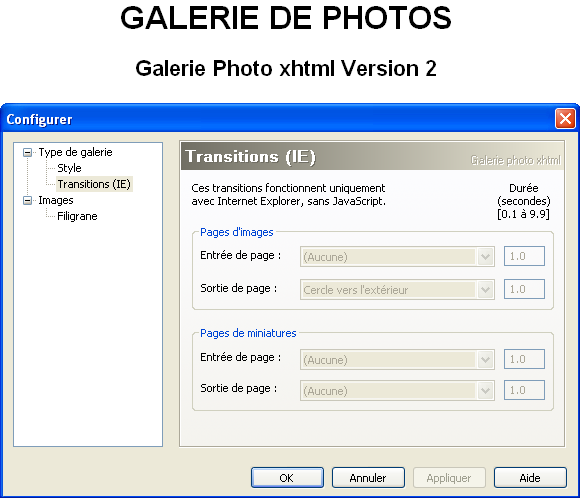Screen dimensions: 580x498
Task: Click the Annuler button
Action: (x=368, y=478)
